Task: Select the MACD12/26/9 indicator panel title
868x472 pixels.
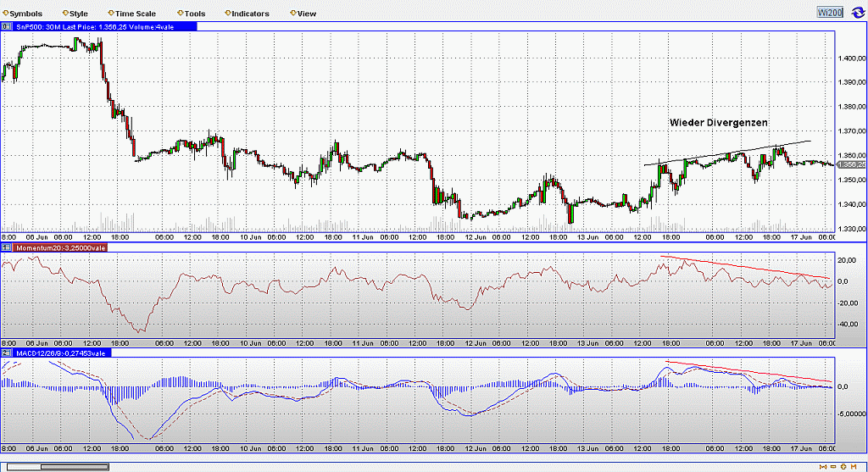Action: (x=62, y=353)
